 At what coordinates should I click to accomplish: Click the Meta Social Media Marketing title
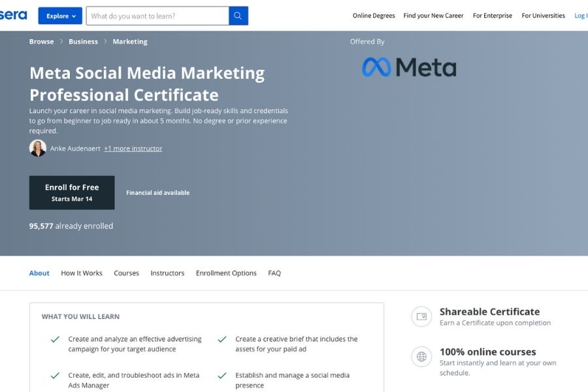click(x=147, y=84)
